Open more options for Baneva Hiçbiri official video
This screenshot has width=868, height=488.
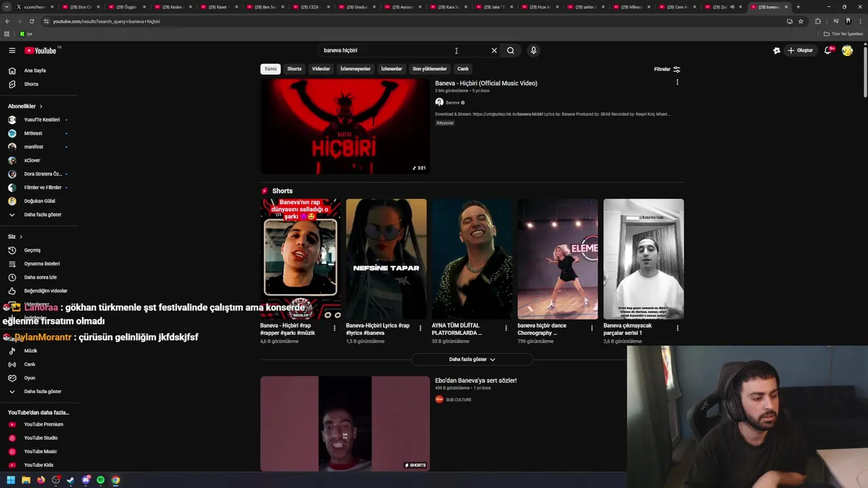tap(677, 83)
